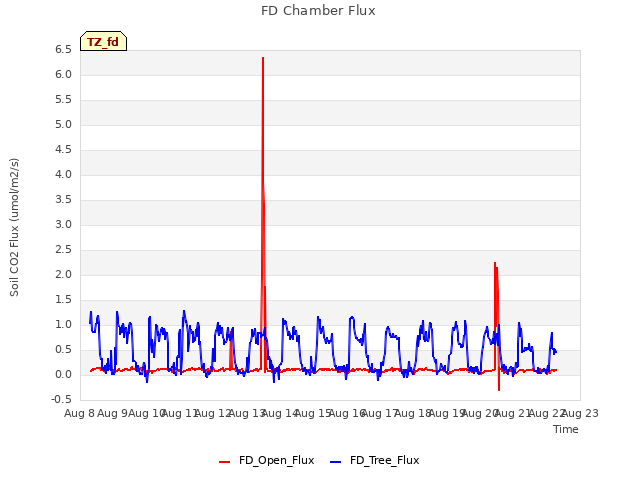Screen dimensions: 640x480
Task: Click the 3.0 y-axis tick label
Action: click(63, 225)
